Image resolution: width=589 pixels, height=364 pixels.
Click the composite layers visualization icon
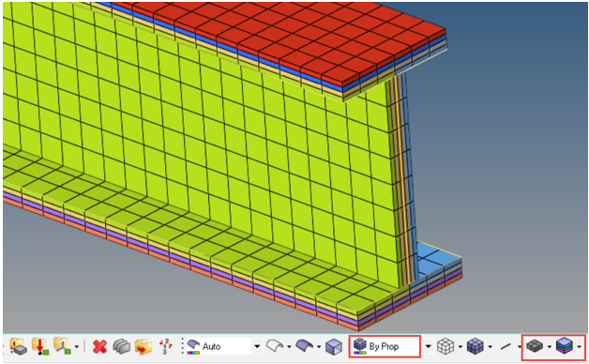click(x=565, y=346)
